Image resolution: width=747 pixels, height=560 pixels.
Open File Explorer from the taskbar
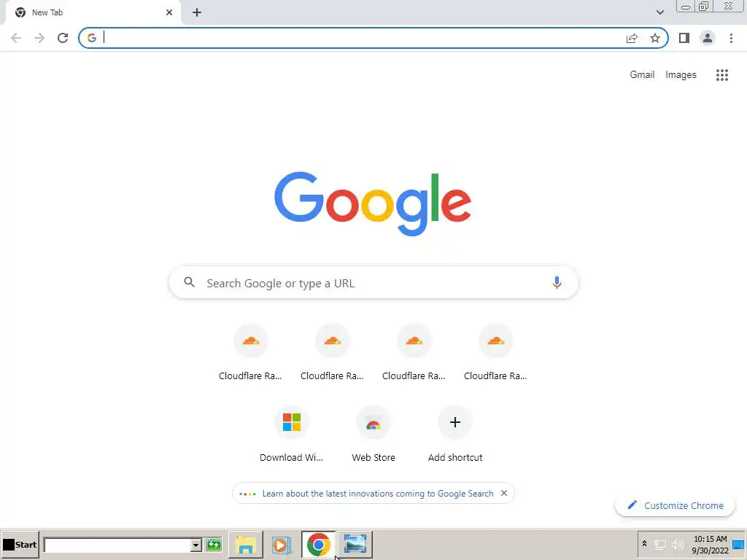click(x=246, y=545)
